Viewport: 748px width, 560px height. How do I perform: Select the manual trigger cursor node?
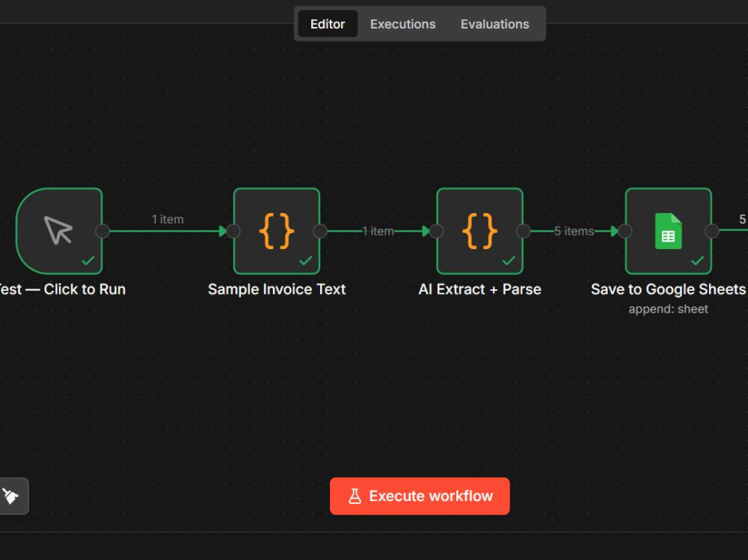pyautogui.click(x=59, y=231)
